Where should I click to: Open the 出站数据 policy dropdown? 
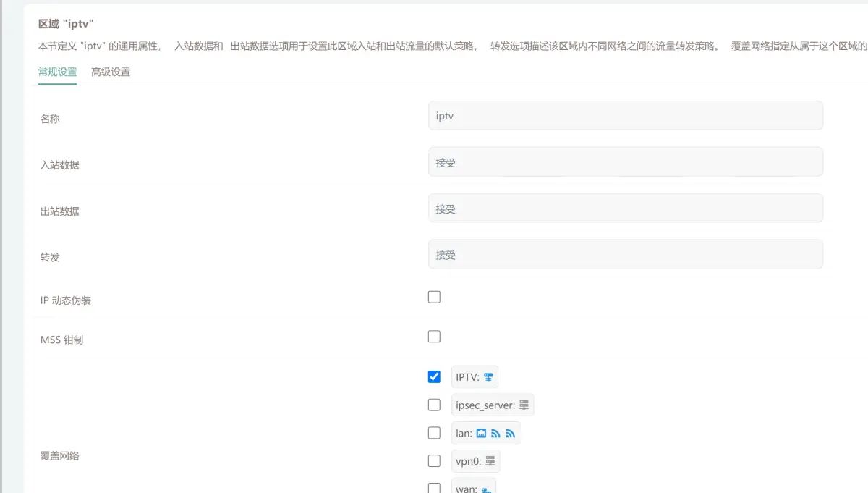coord(626,208)
